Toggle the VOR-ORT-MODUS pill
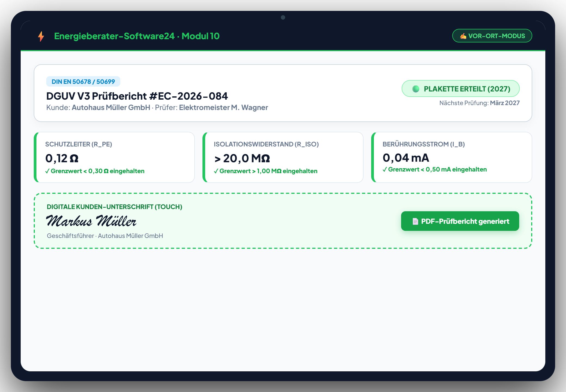 (492, 36)
